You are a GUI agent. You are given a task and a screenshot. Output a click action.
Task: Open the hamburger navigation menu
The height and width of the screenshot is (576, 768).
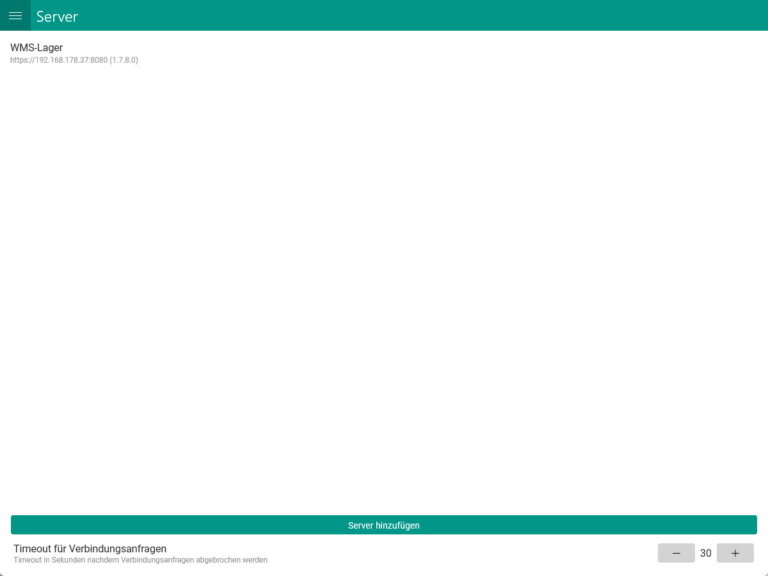[x=15, y=16]
